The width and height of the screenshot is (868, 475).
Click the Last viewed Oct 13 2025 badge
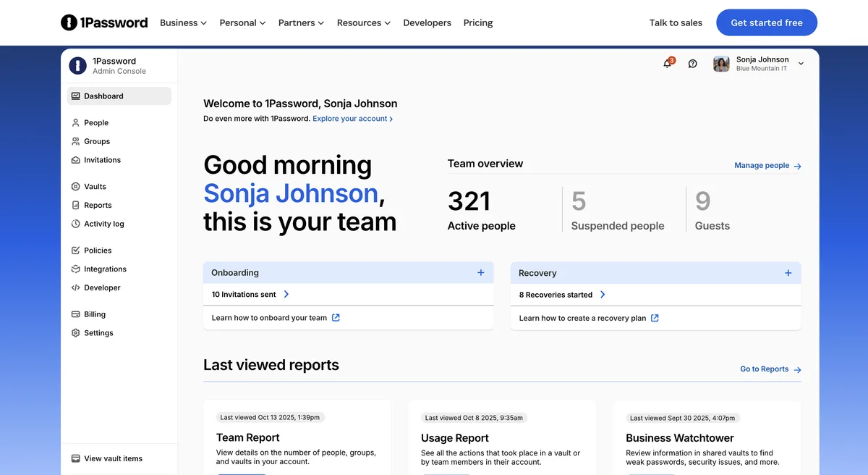click(270, 418)
